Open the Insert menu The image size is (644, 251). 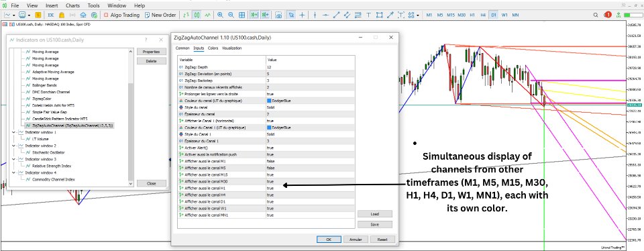point(52,5)
